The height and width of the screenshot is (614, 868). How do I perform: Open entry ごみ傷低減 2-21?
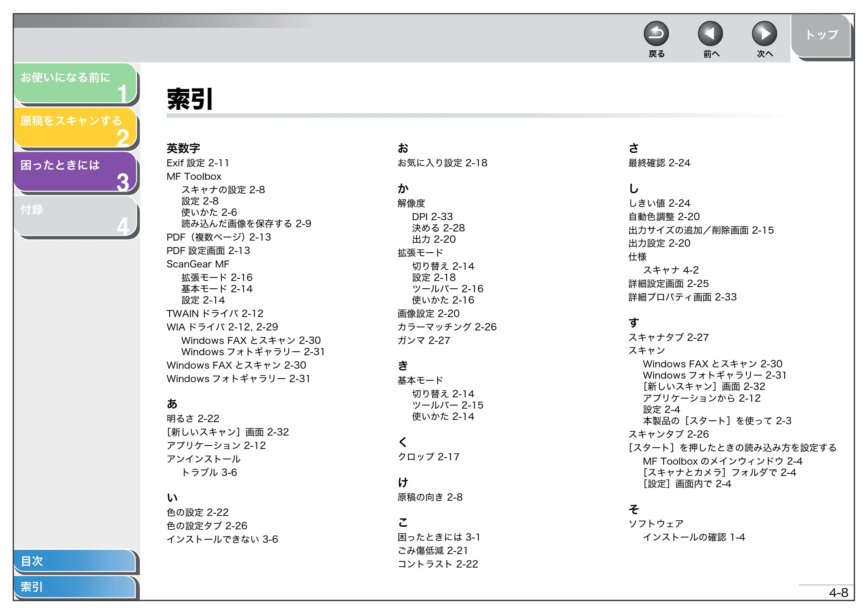433,551
